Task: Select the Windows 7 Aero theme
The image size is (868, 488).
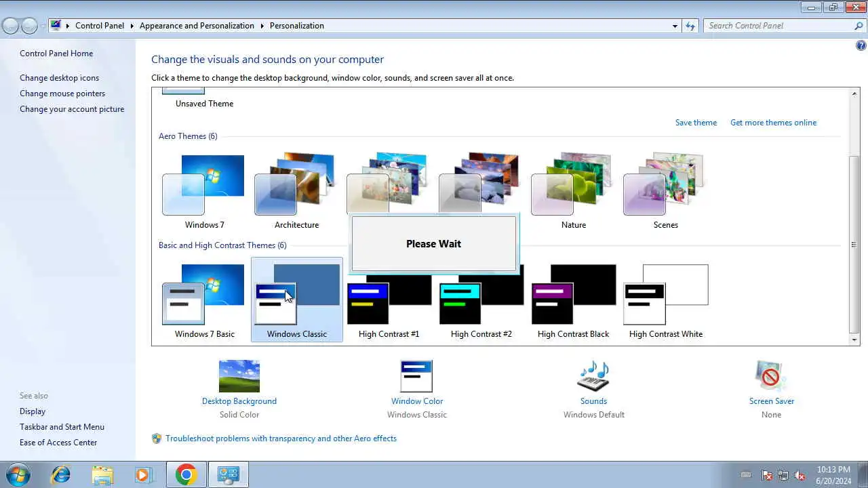Action: coord(204,191)
